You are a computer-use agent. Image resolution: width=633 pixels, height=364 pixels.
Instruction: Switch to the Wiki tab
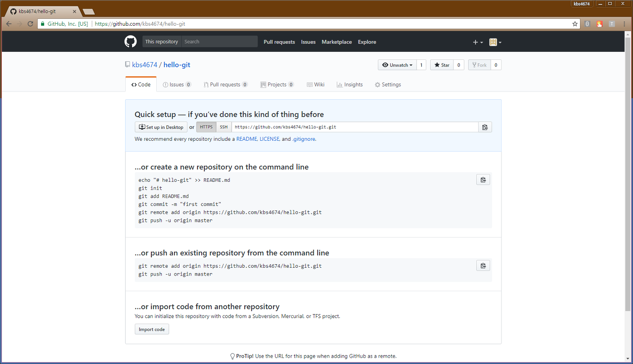pos(316,84)
